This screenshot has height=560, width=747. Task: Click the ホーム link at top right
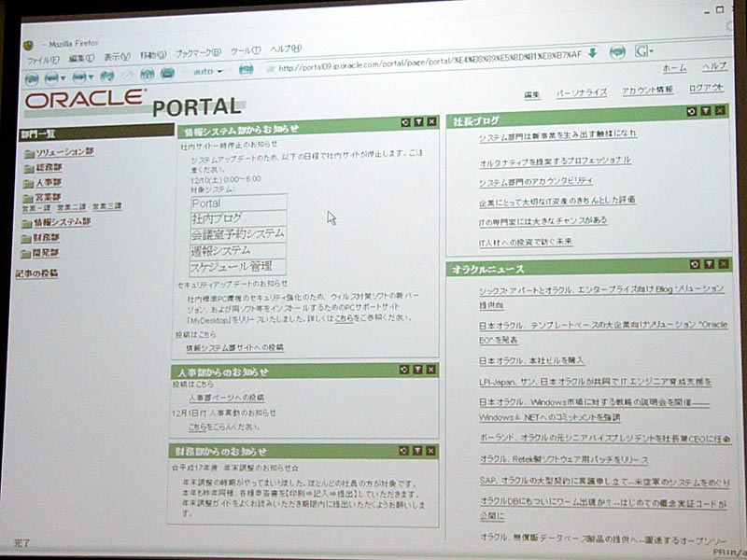(674, 68)
